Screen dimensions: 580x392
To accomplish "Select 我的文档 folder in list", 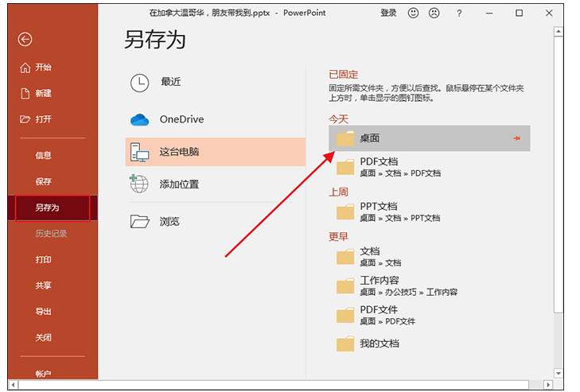I will pyautogui.click(x=380, y=343).
